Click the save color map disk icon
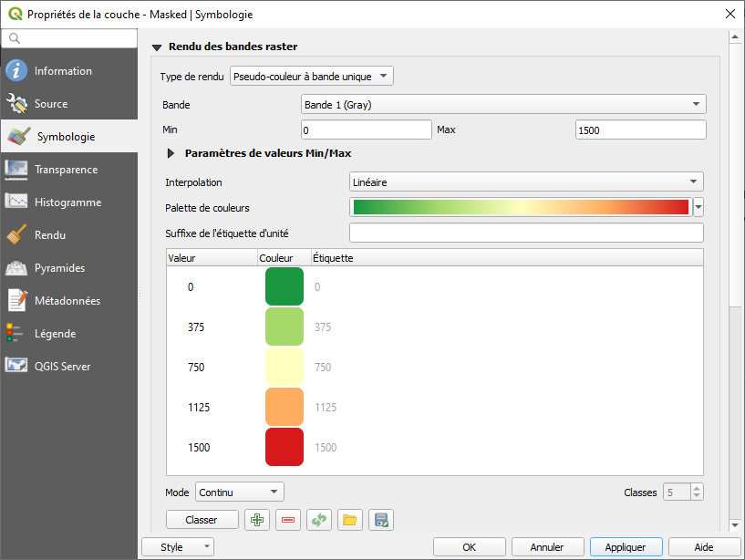The image size is (745, 560). pos(381,520)
